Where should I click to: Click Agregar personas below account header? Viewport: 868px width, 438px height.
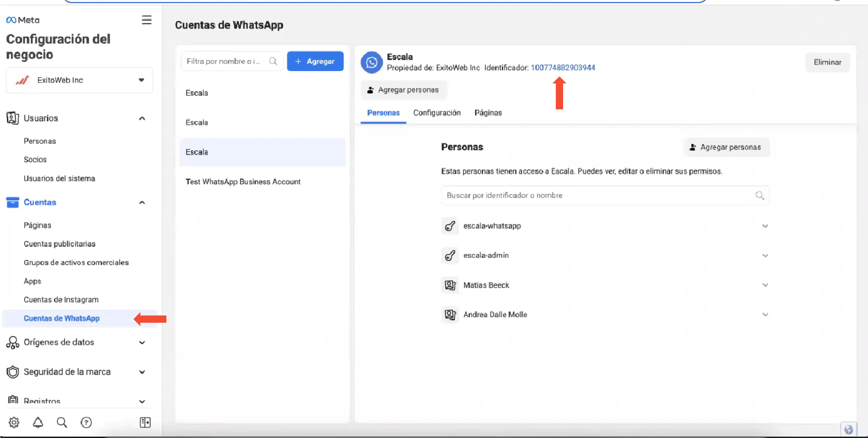click(403, 90)
